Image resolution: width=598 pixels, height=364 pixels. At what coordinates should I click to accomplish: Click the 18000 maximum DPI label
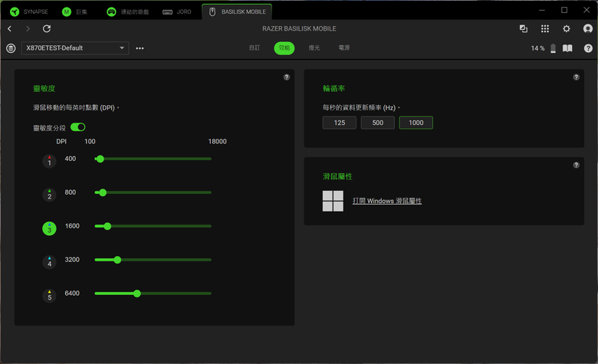218,142
